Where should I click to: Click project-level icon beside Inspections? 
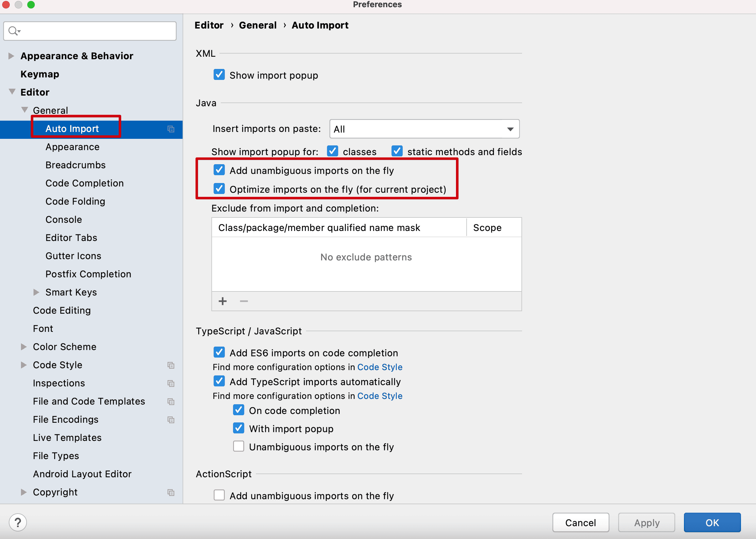(171, 383)
